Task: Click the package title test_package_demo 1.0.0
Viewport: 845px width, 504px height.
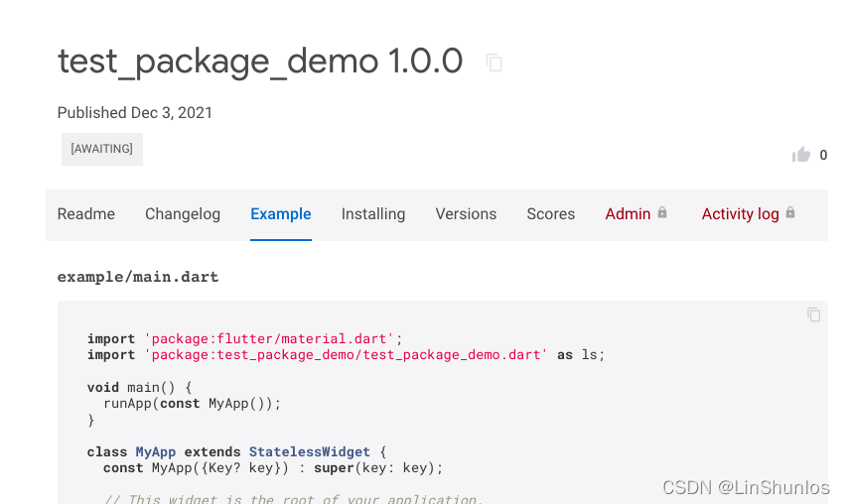Action: point(260,62)
